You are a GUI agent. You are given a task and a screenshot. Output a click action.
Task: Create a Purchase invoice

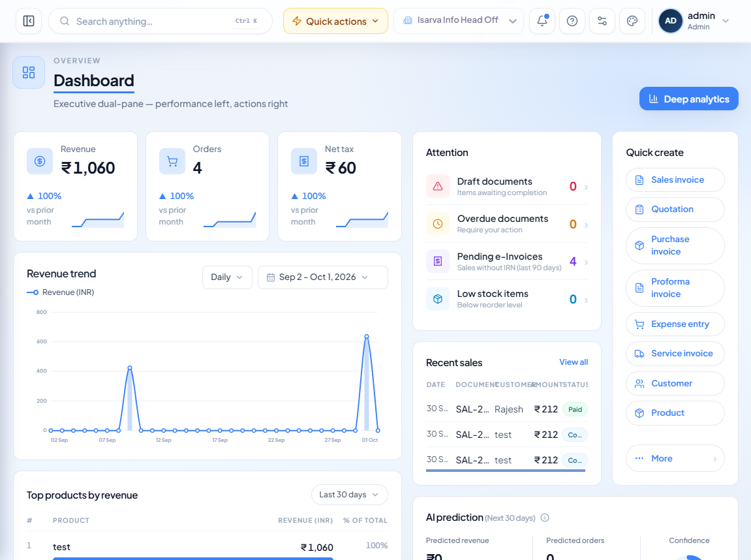click(x=675, y=245)
